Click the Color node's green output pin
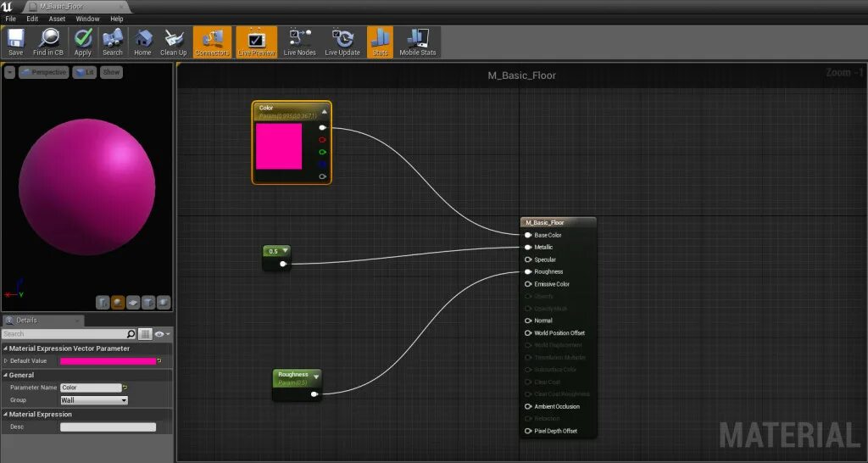Screen dimensions: 868x463 point(323,152)
